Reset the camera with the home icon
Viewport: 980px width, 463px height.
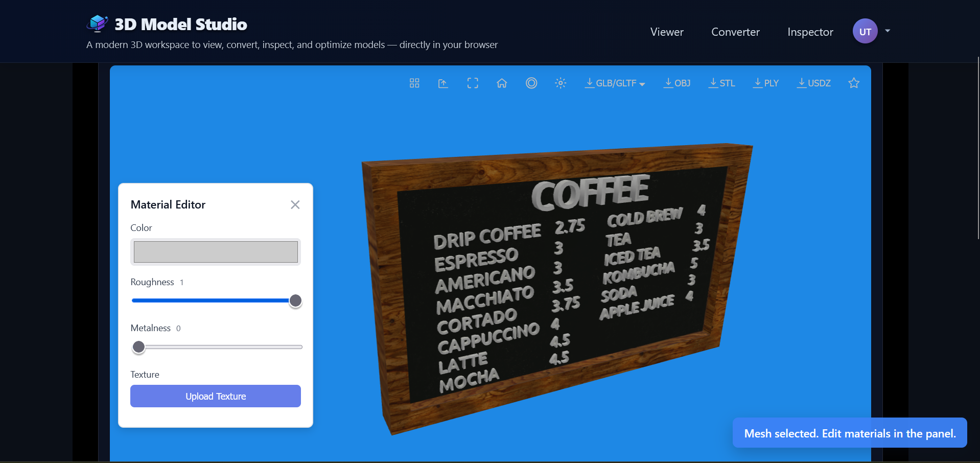(x=502, y=82)
